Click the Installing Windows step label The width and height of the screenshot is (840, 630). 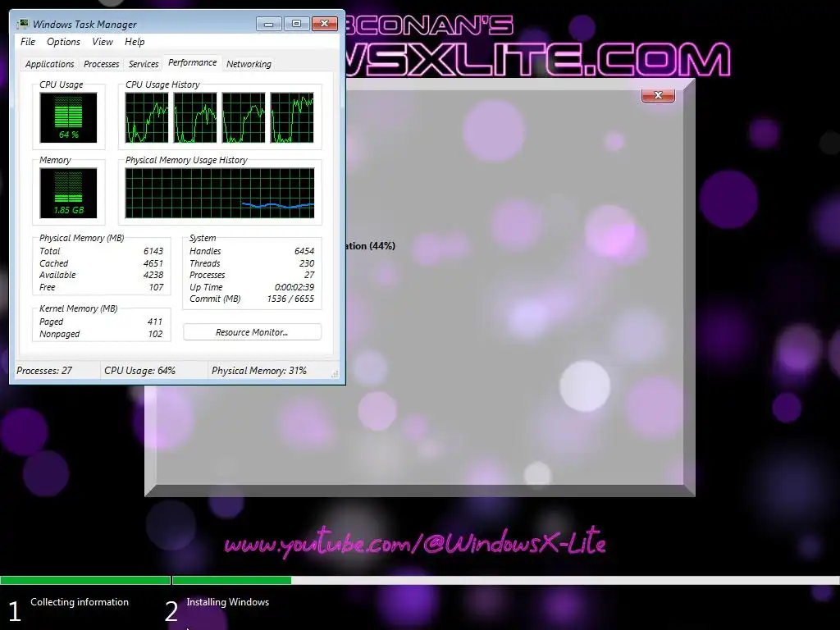coord(228,602)
